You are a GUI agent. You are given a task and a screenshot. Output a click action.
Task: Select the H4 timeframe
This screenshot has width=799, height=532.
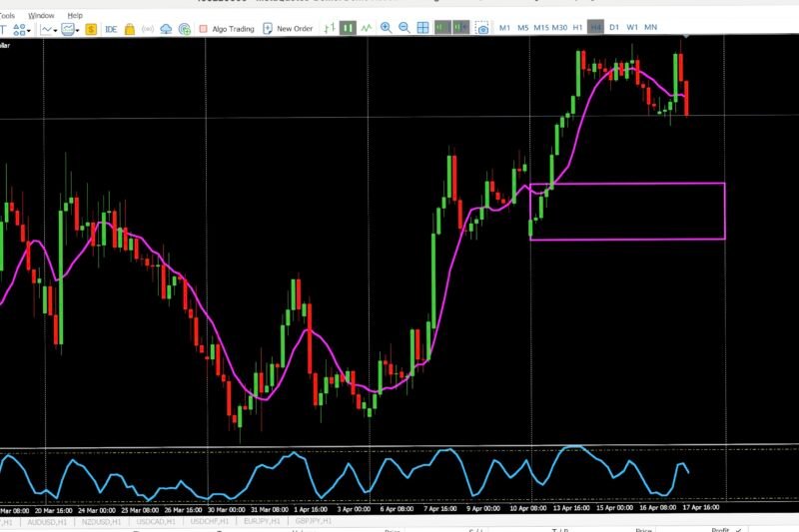[x=595, y=27]
